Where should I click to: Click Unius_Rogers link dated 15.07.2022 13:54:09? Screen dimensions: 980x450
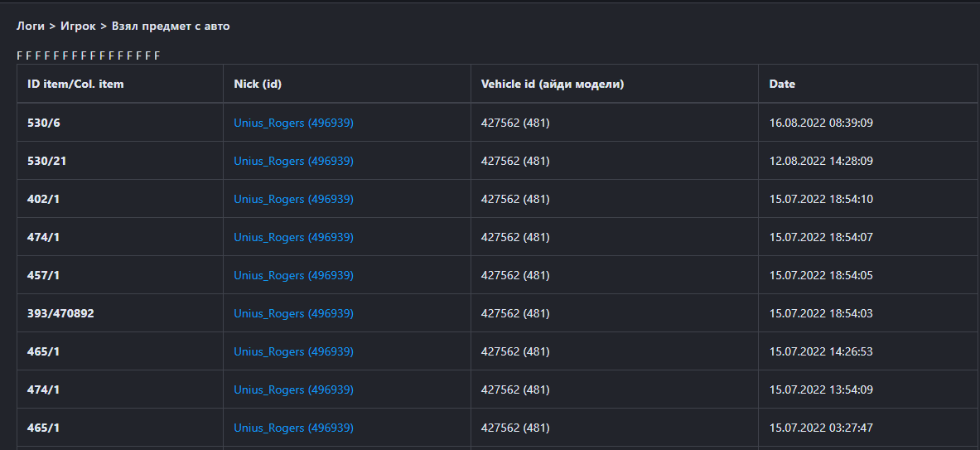click(x=293, y=390)
